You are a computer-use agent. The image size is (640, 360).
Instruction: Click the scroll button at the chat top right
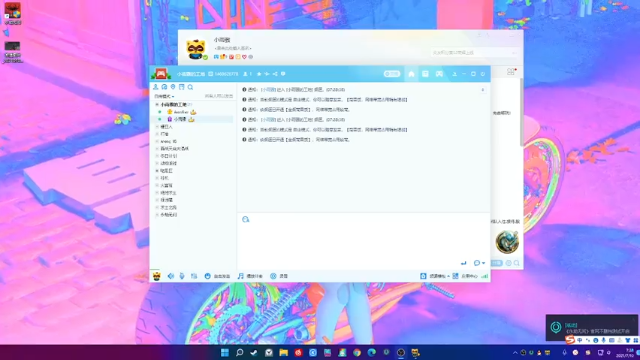click(x=483, y=90)
